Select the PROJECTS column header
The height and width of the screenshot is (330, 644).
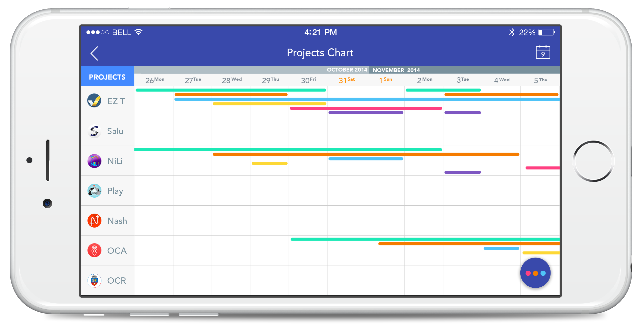[x=107, y=77]
